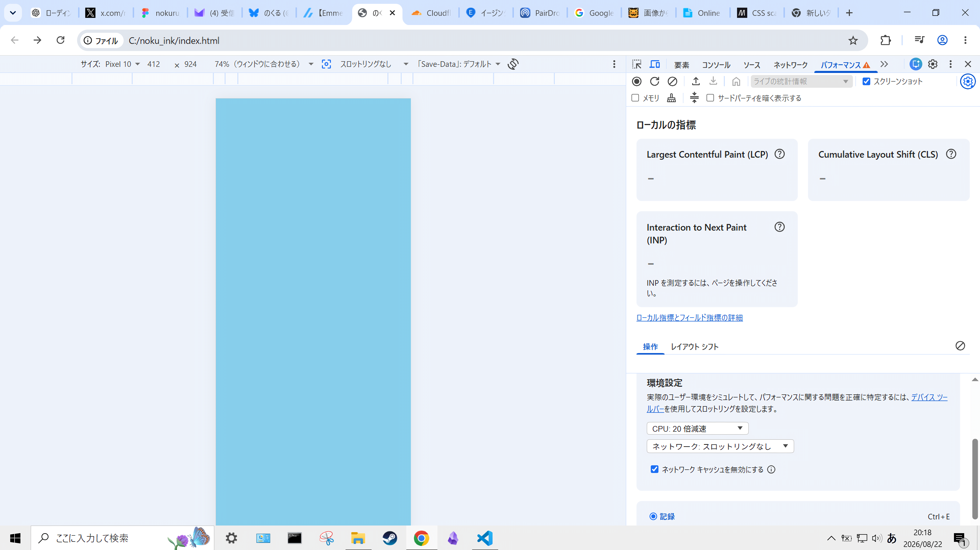This screenshot has width=980, height=550.
Task: Select the レイアウト シフト tab
Action: pos(695,347)
